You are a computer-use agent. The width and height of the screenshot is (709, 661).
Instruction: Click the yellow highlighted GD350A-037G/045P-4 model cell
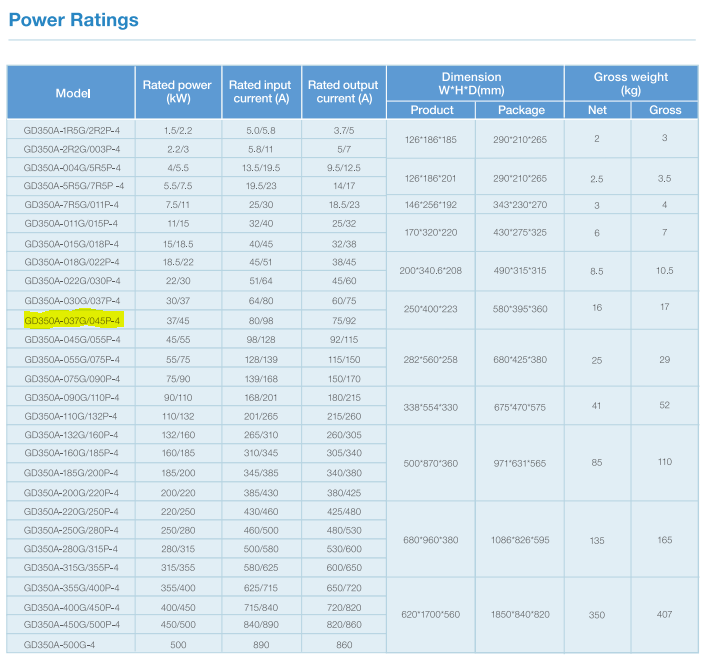pos(72,320)
